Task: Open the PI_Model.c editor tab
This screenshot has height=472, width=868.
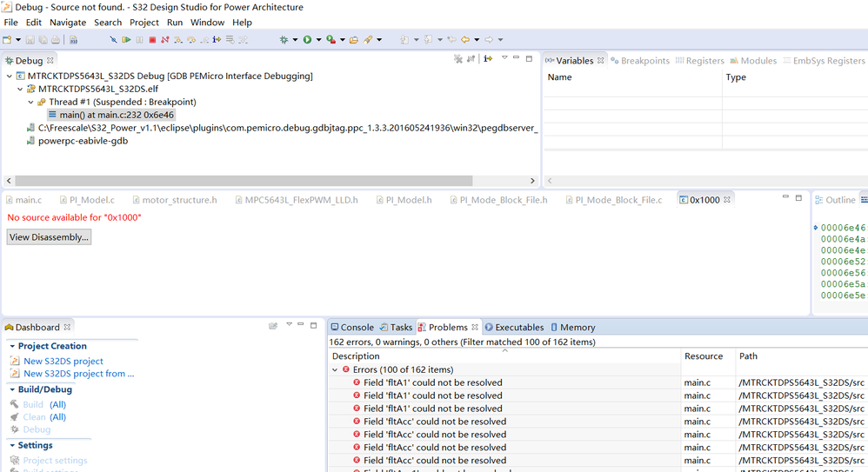Action: pyautogui.click(x=88, y=200)
